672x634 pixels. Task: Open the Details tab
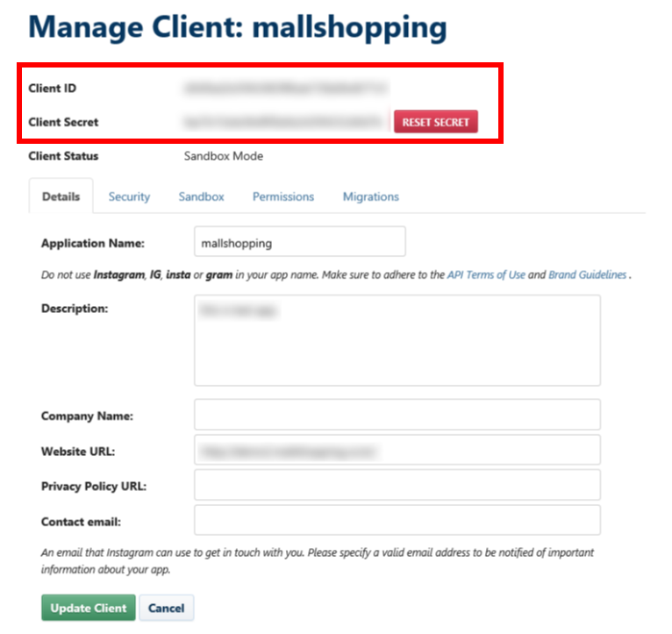point(61,196)
